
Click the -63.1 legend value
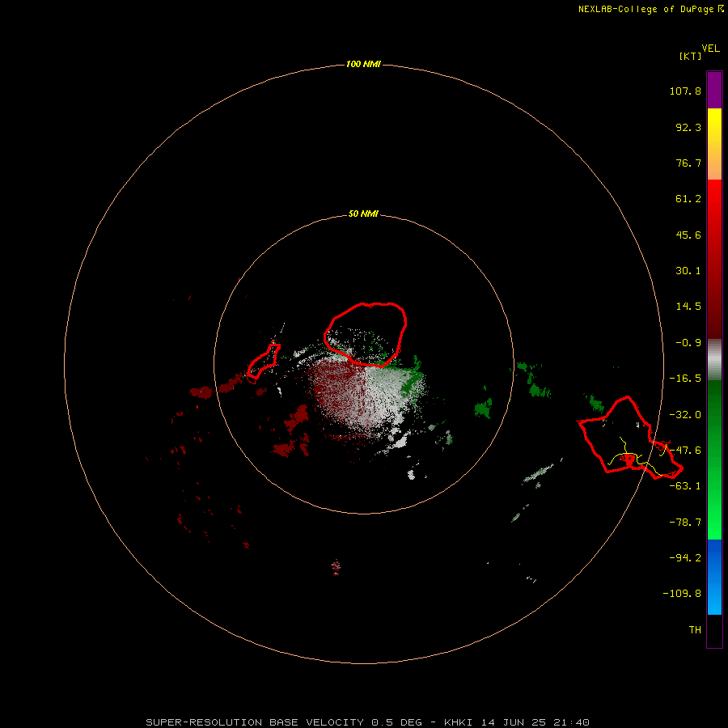coord(685,486)
